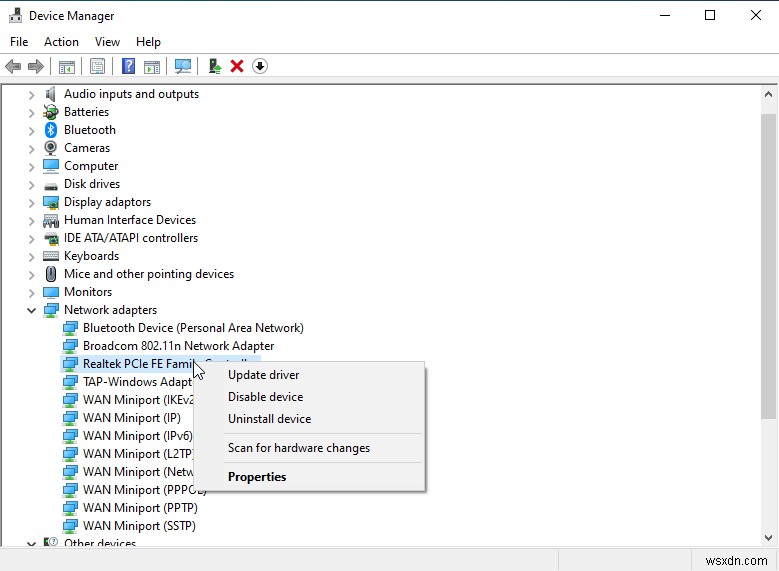Click the Mice and other pointing devices icon
The height and width of the screenshot is (571, 779).
pyautogui.click(x=51, y=274)
